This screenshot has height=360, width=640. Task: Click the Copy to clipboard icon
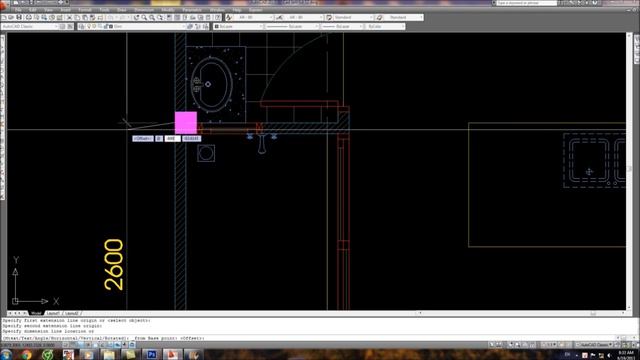(77, 18)
